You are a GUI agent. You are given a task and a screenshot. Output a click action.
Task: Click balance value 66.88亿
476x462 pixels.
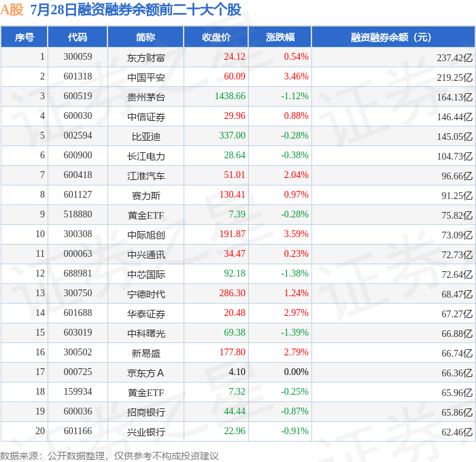coord(457,334)
